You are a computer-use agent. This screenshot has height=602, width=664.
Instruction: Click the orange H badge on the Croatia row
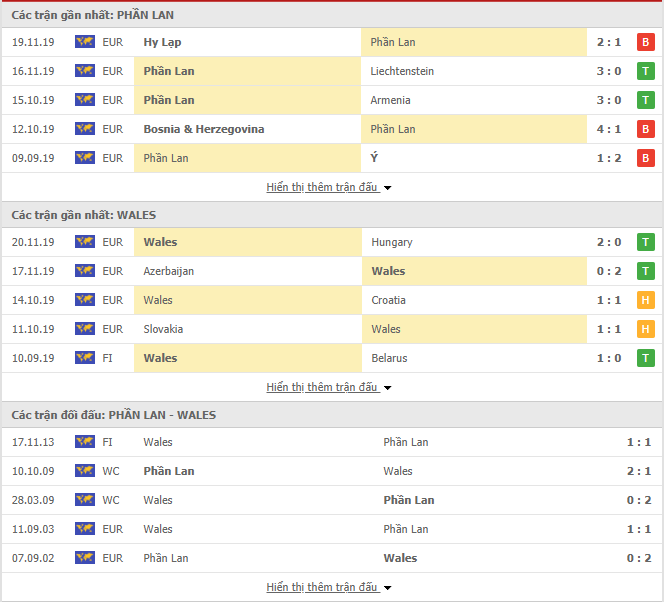pyautogui.click(x=645, y=300)
